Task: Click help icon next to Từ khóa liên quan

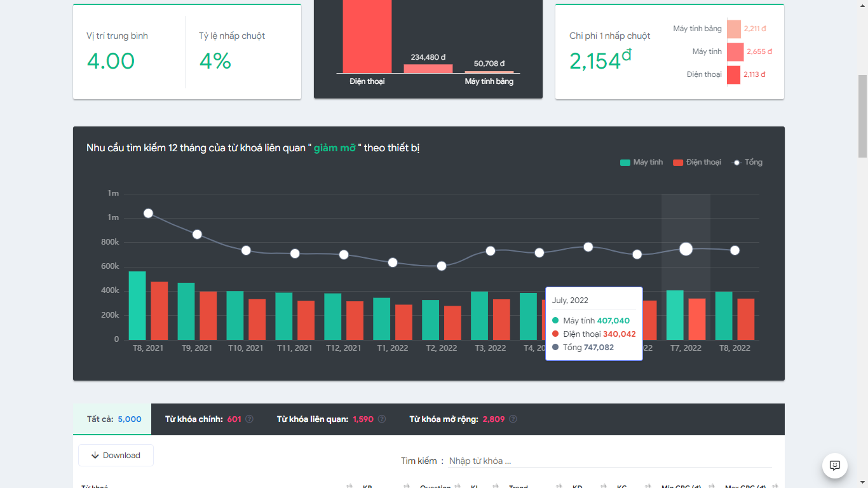Action: tap(382, 419)
